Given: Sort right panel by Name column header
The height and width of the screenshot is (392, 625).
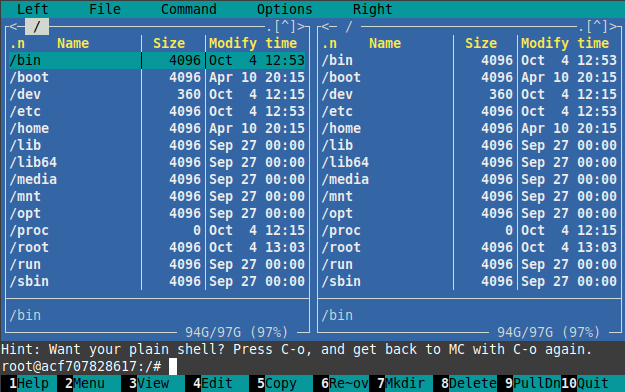Looking at the screenshot, I should point(385,43).
